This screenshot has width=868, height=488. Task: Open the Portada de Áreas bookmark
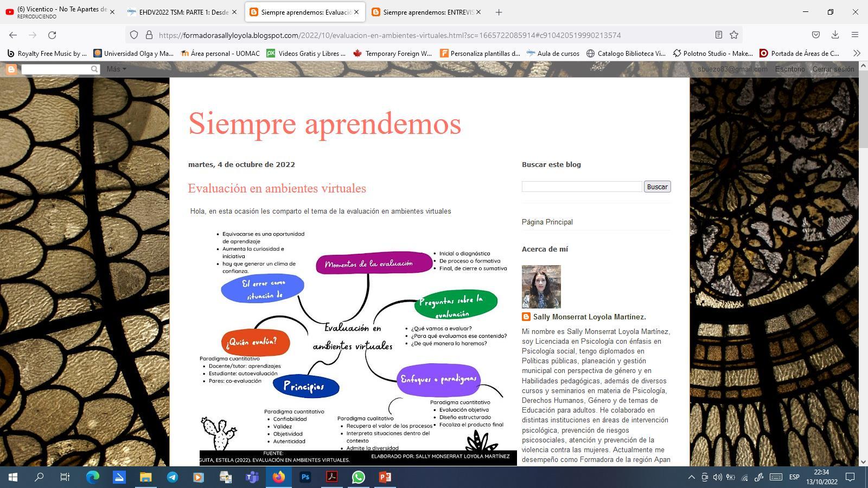click(x=799, y=53)
